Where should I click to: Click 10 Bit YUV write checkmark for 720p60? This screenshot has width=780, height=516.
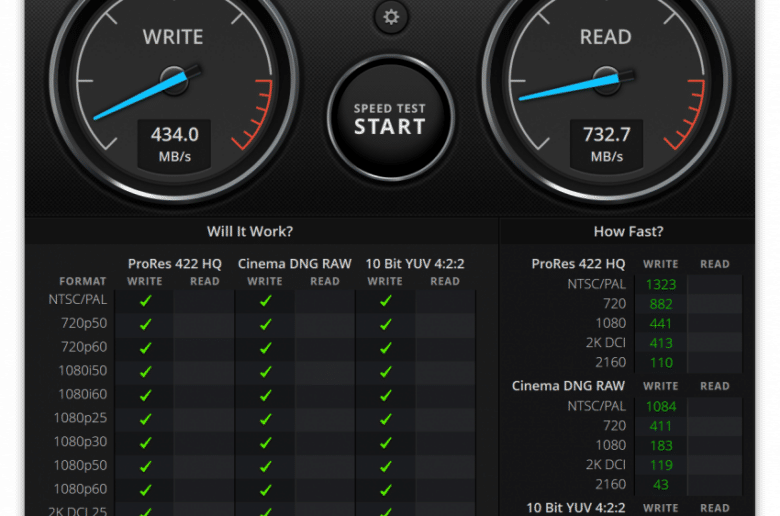pyautogui.click(x=386, y=348)
